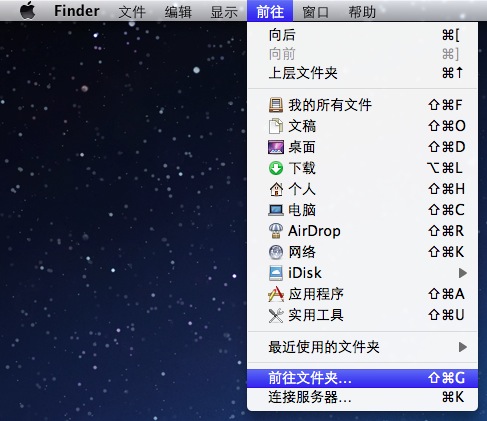Click the 应用程序 applications icon
This screenshot has width=487, height=421.
click(x=276, y=294)
